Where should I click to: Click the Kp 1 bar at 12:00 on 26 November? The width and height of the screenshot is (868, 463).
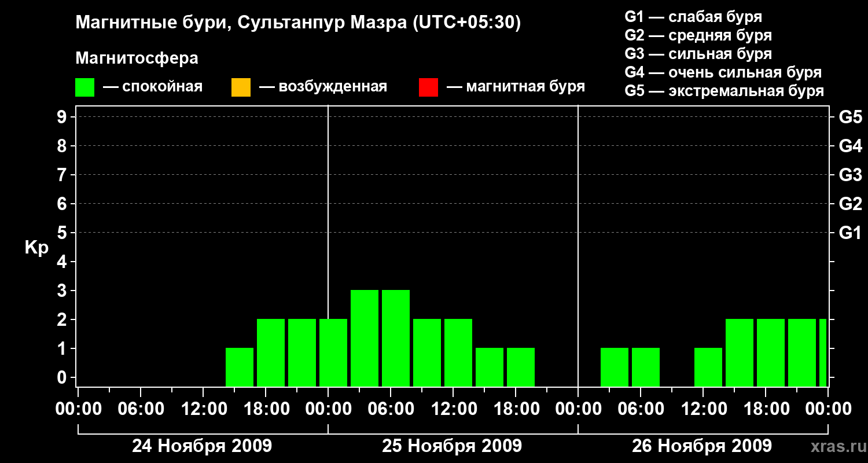coord(708,367)
